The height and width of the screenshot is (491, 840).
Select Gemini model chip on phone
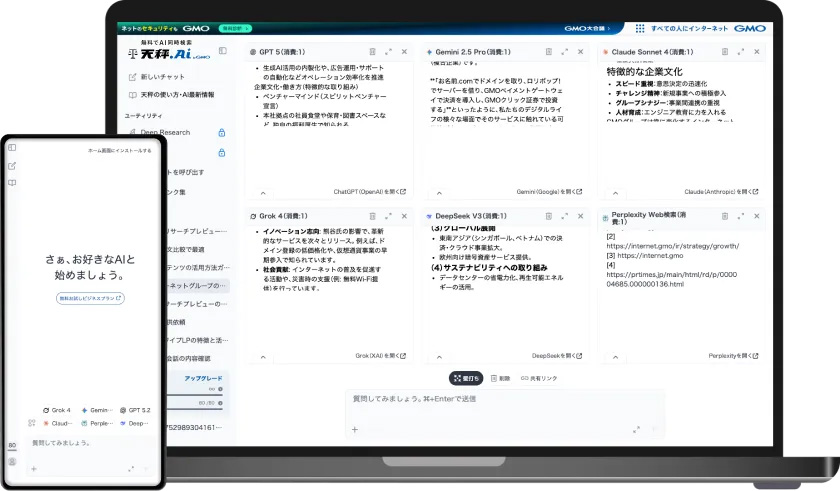(x=97, y=410)
